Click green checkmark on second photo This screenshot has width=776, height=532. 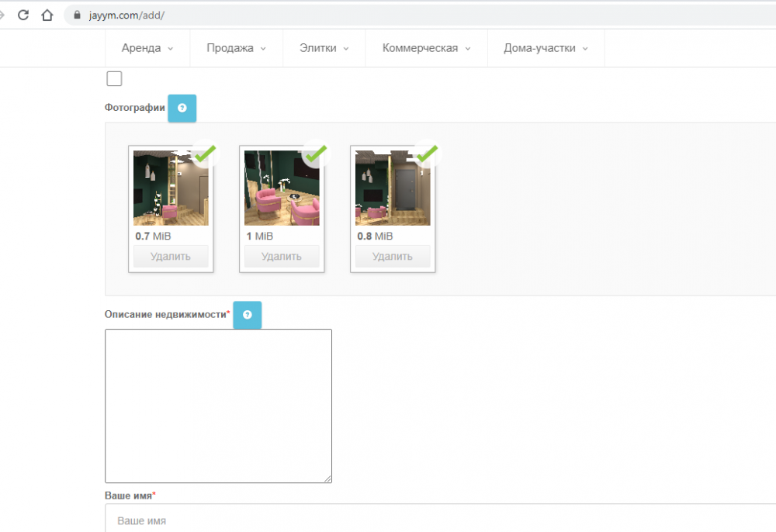coord(315,154)
